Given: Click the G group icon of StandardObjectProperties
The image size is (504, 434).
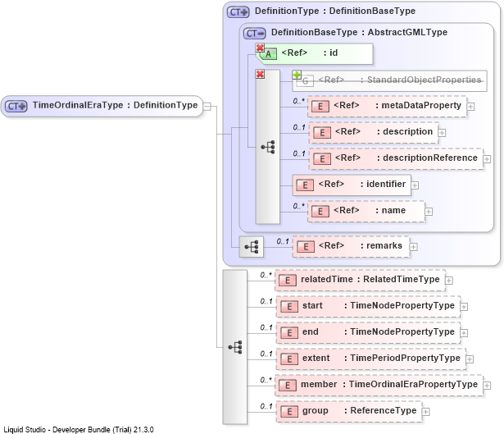Looking at the screenshot, I should pos(305,80).
